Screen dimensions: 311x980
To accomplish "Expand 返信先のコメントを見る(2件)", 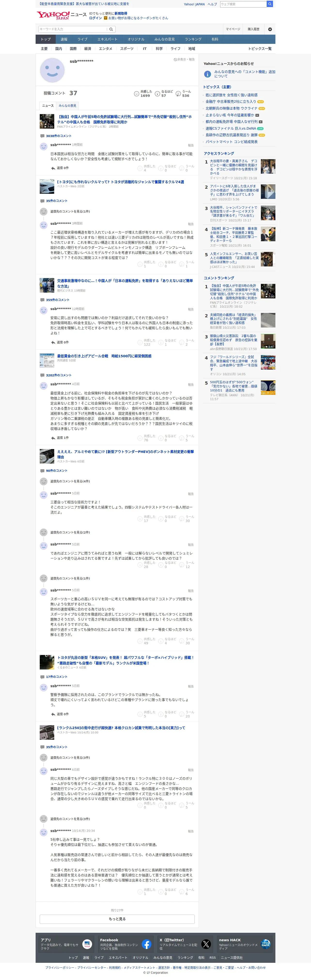I will [x=70, y=532].
